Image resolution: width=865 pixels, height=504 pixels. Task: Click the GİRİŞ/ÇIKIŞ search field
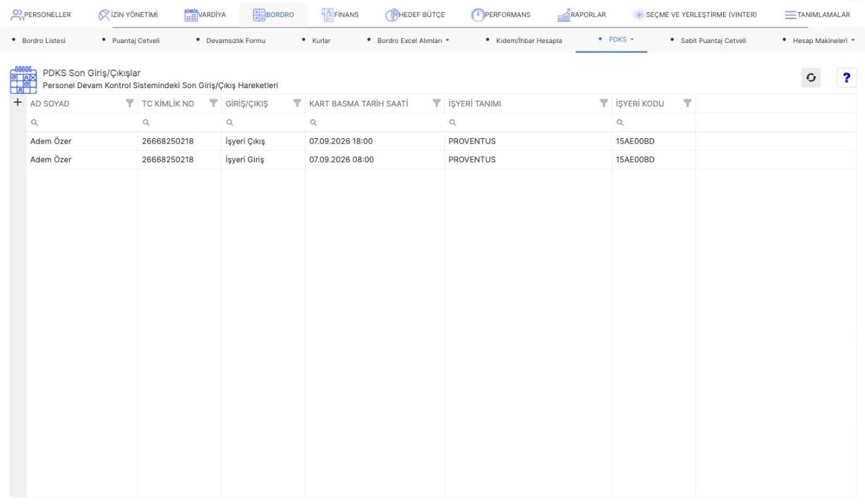(x=263, y=122)
